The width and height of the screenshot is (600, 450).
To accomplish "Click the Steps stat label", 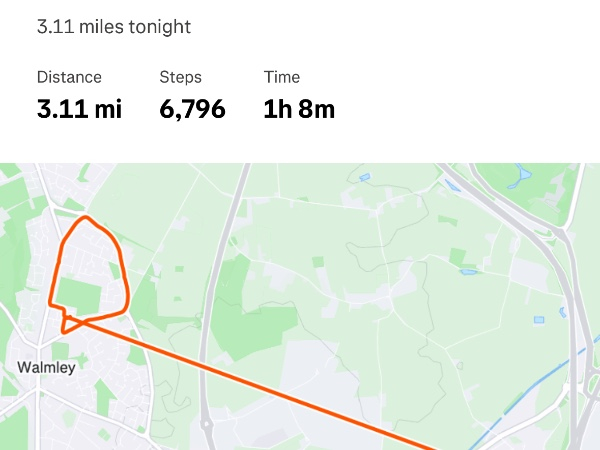I will [180, 77].
